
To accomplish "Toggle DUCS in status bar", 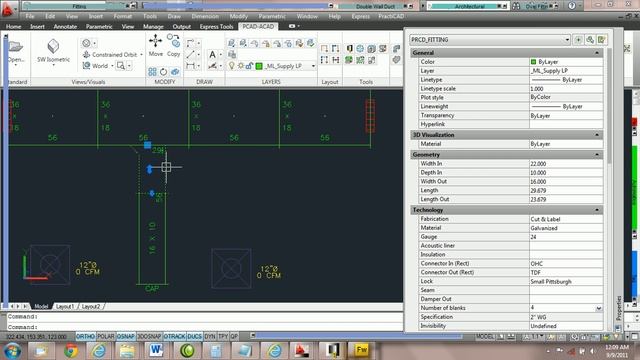I will click(x=195, y=336).
